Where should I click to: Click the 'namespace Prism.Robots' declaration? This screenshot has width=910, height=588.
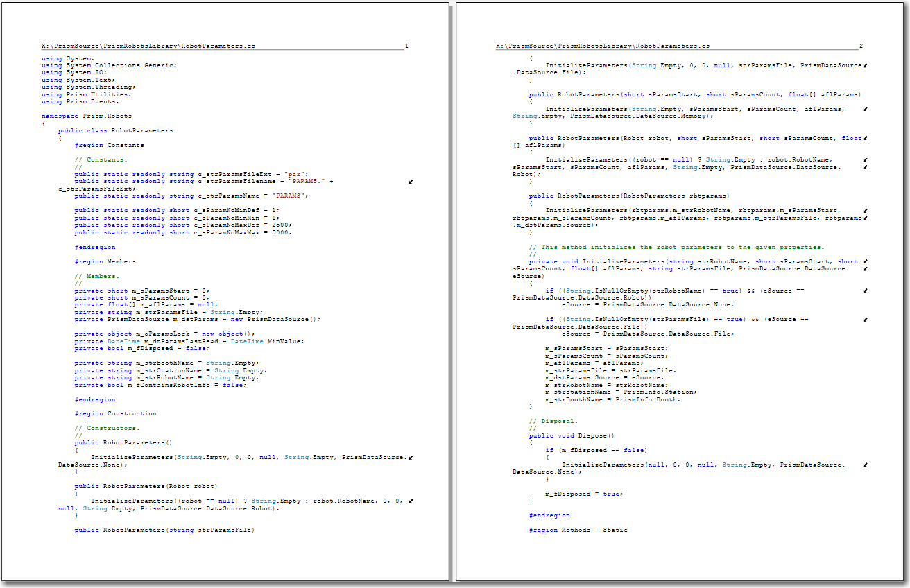pyautogui.click(x=87, y=116)
